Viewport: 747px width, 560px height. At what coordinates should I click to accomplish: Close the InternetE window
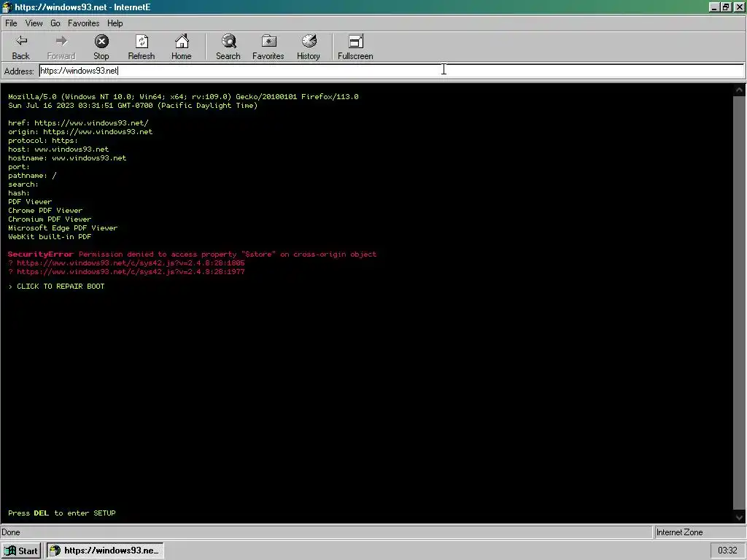point(739,7)
